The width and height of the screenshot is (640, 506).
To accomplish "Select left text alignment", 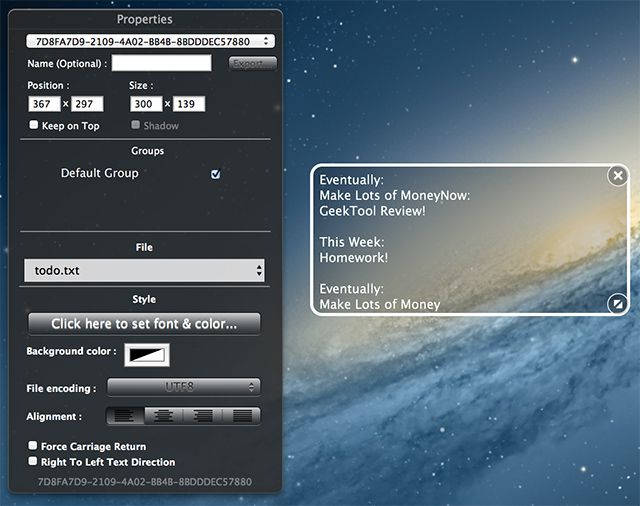I will click(125, 416).
